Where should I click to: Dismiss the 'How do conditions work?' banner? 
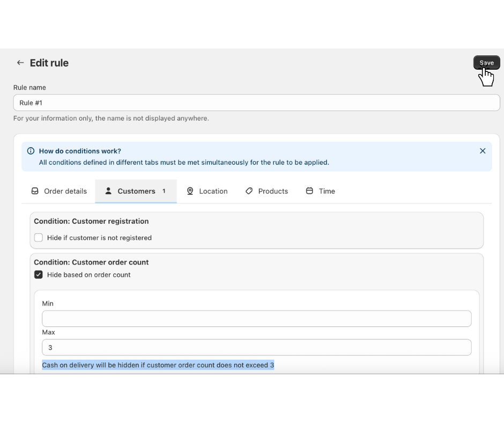pyautogui.click(x=483, y=151)
